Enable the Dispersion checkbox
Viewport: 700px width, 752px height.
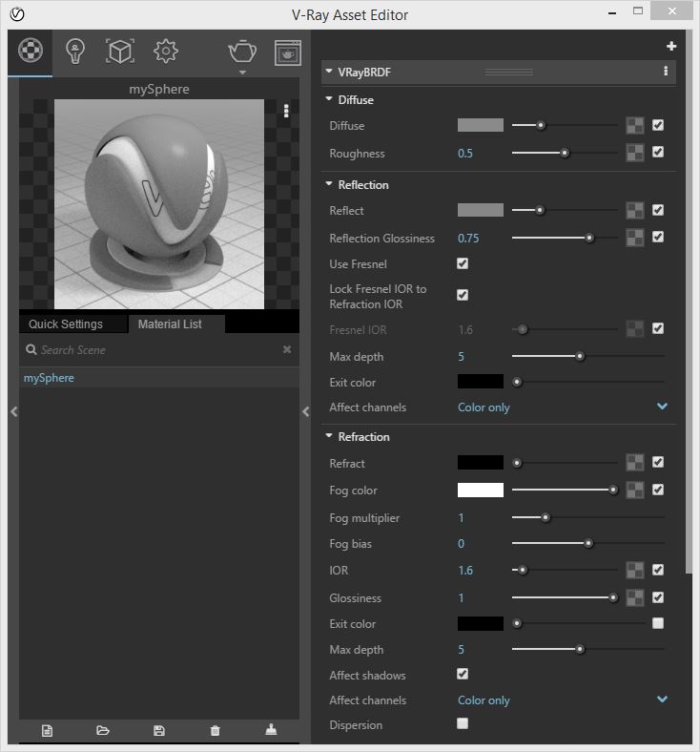pos(463,723)
